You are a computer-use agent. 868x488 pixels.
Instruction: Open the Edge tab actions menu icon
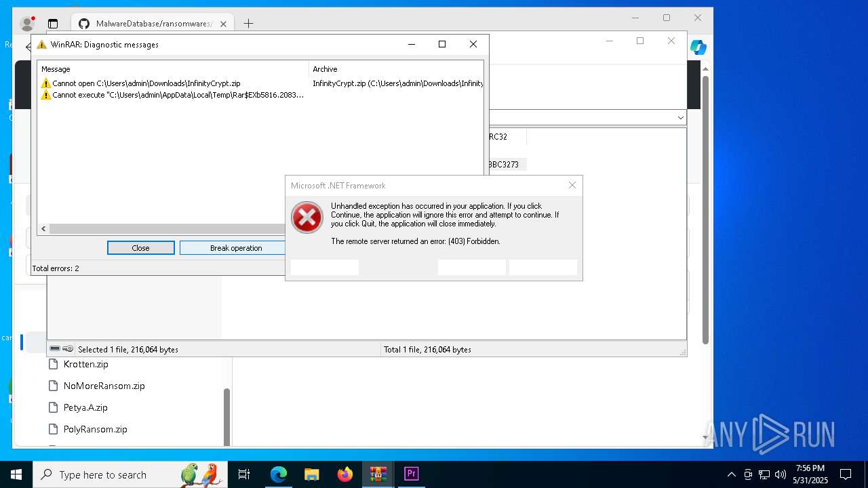pos(53,24)
